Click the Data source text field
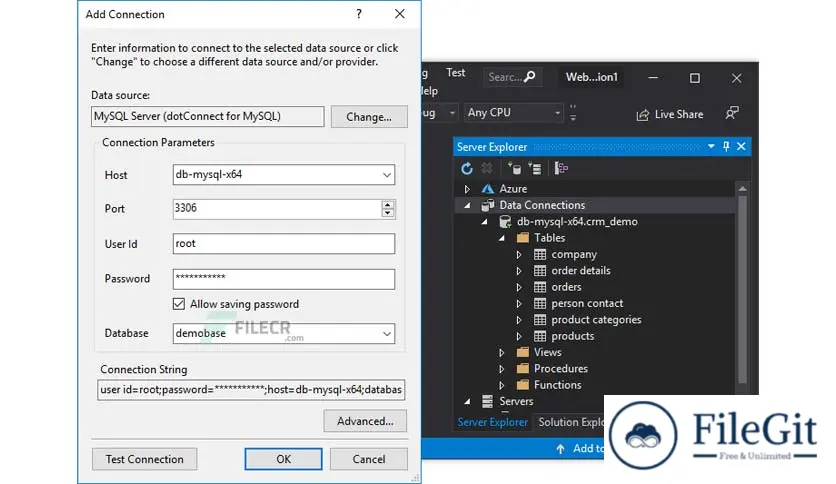The width and height of the screenshot is (836, 484). click(x=207, y=116)
